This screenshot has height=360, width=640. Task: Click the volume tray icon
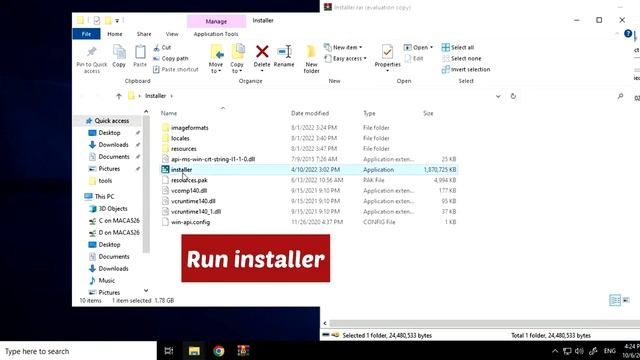point(579,351)
